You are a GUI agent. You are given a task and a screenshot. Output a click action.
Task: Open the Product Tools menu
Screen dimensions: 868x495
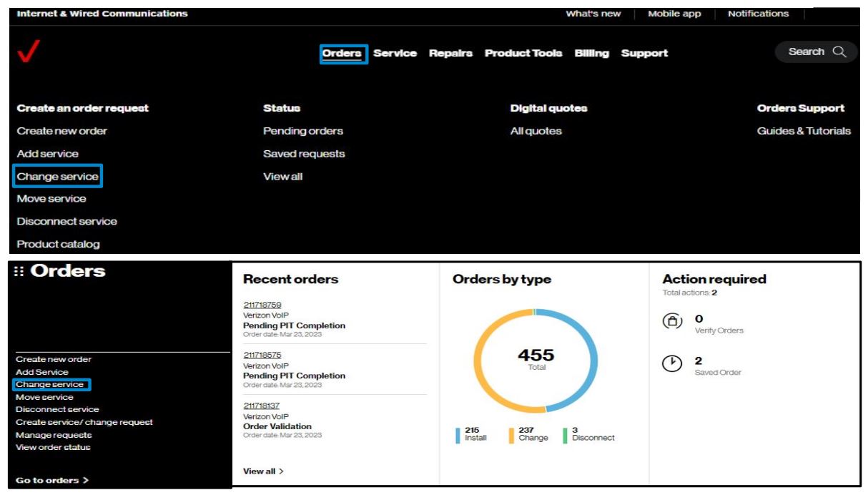tap(523, 53)
